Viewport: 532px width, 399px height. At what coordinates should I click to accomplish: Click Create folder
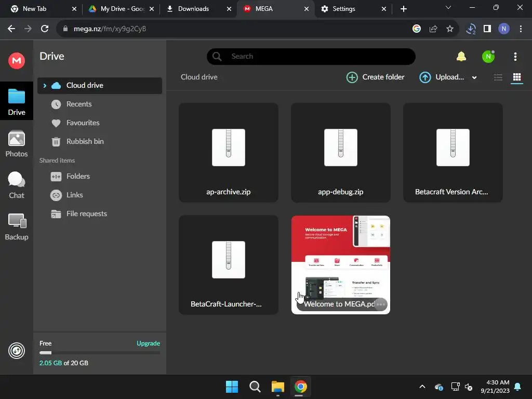coord(375,77)
